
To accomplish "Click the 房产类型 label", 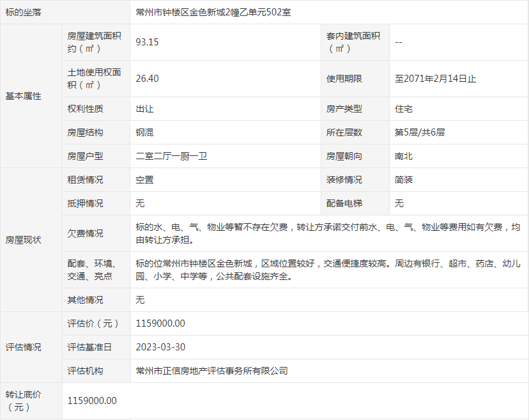I will pos(344,109).
